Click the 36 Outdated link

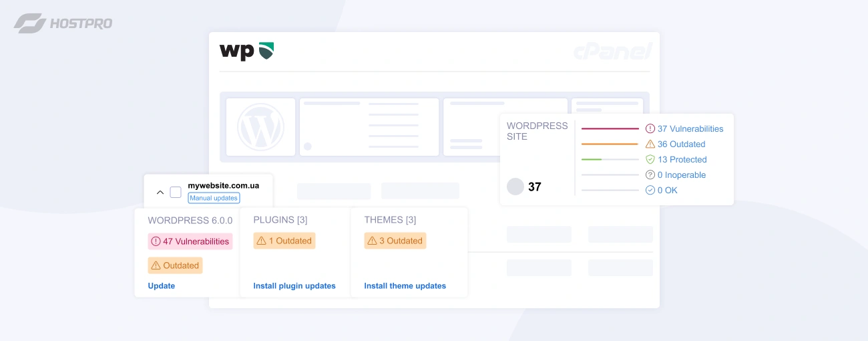(x=681, y=144)
